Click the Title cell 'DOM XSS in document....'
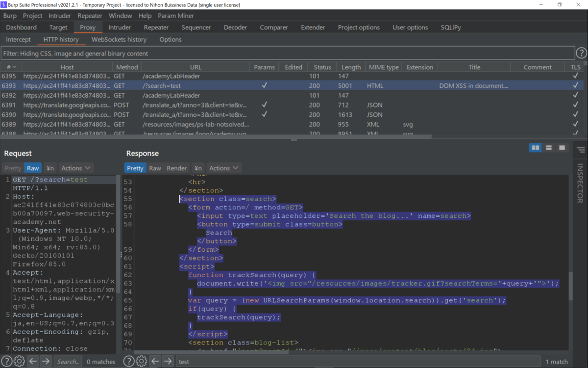 (473, 85)
